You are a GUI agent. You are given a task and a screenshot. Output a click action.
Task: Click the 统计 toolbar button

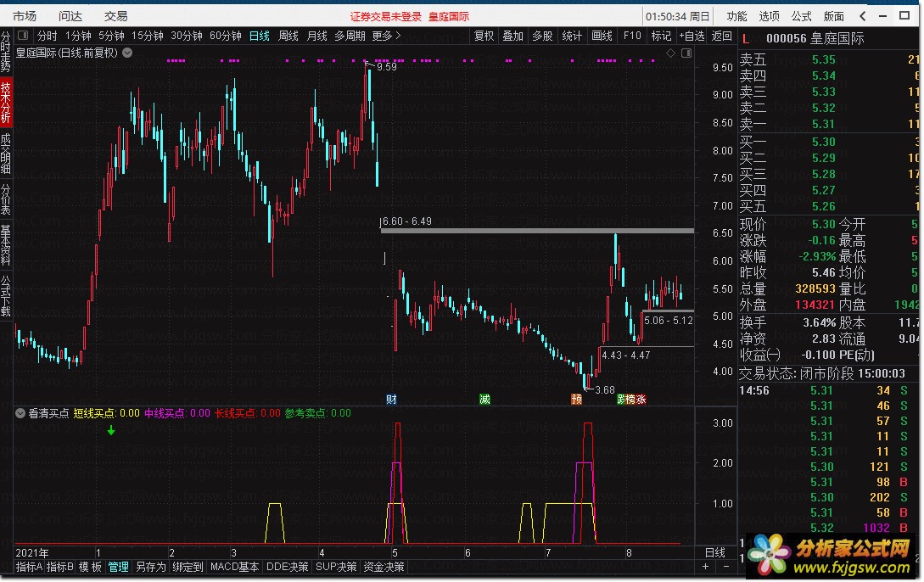[572, 36]
